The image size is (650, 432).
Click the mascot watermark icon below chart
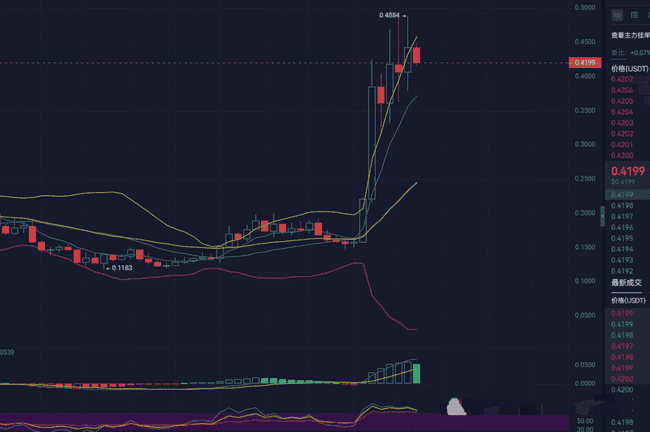point(457,405)
